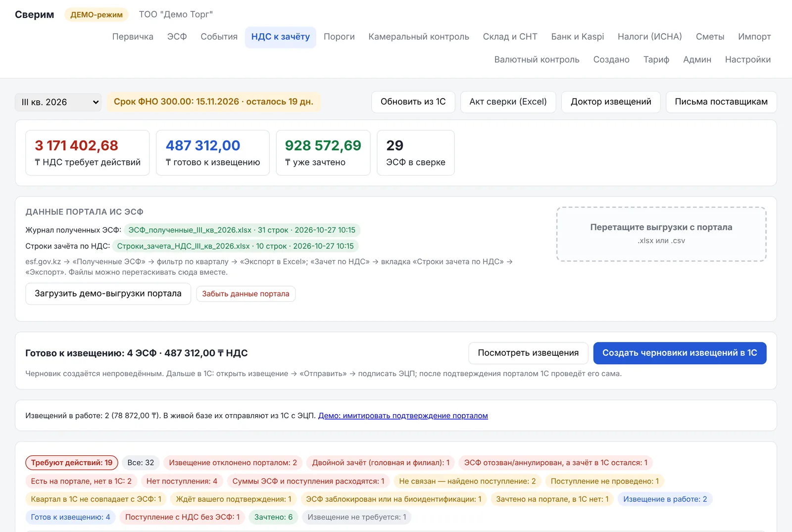The image size is (792, 532).
Task: Select filter chip 'Все: 32'
Action: point(141,463)
